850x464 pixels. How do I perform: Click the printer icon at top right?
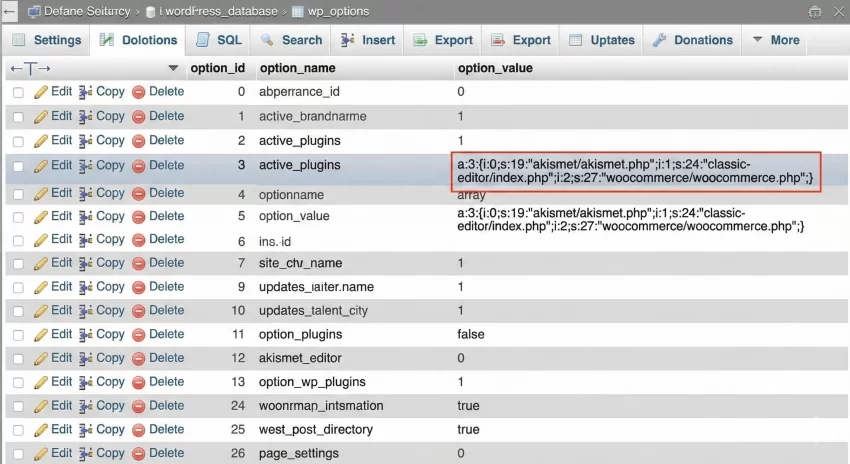point(815,11)
